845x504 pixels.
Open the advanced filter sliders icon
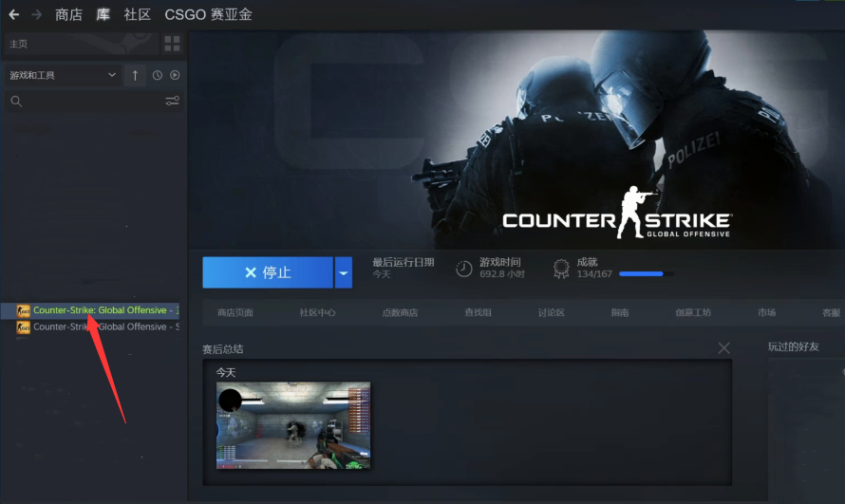(x=172, y=101)
